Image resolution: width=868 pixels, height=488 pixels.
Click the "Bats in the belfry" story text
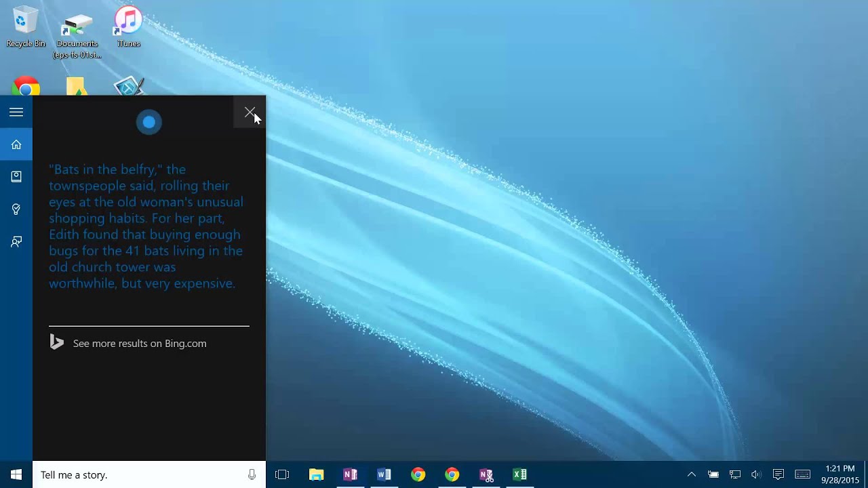point(146,226)
